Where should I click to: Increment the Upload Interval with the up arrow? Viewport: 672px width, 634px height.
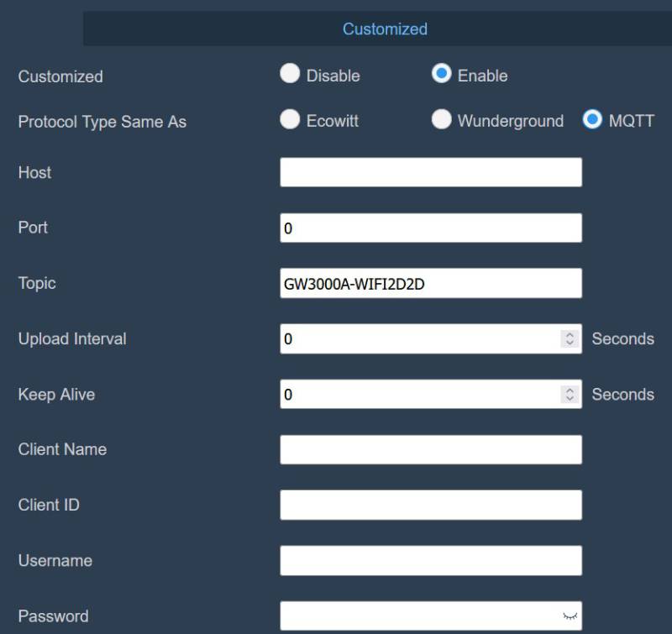coord(568,334)
